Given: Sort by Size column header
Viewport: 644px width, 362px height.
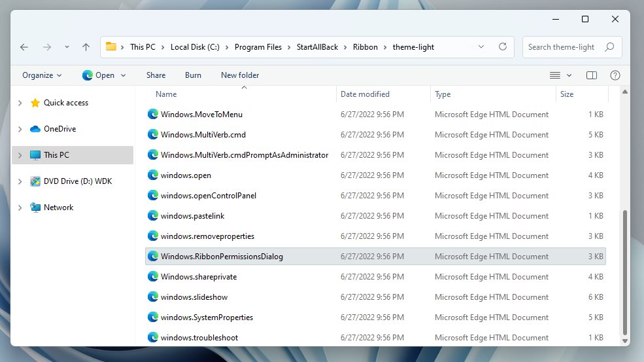Looking at the screenshot, I should 567,94.
